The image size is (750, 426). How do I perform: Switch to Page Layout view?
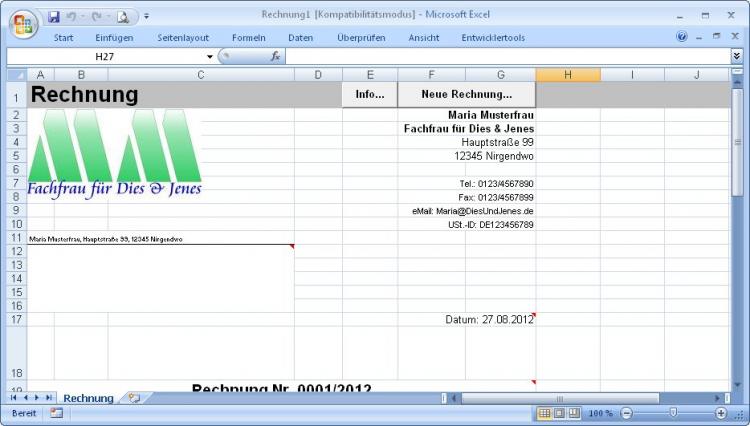click(559, 413)
